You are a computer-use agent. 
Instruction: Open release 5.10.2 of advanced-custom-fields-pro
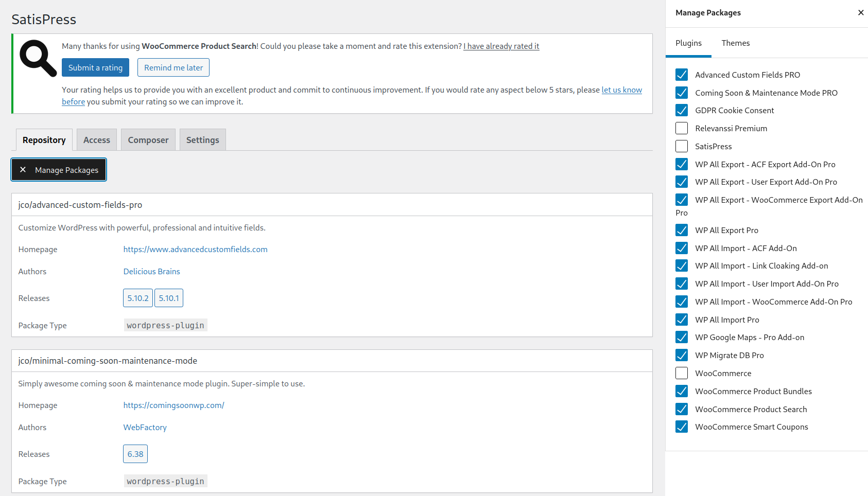(137, 297)
